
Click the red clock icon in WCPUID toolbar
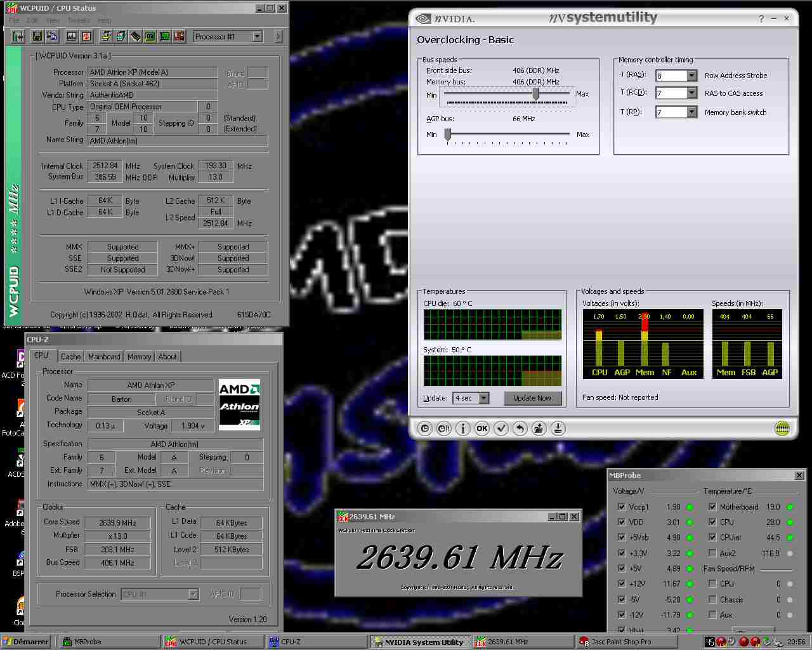86,36
